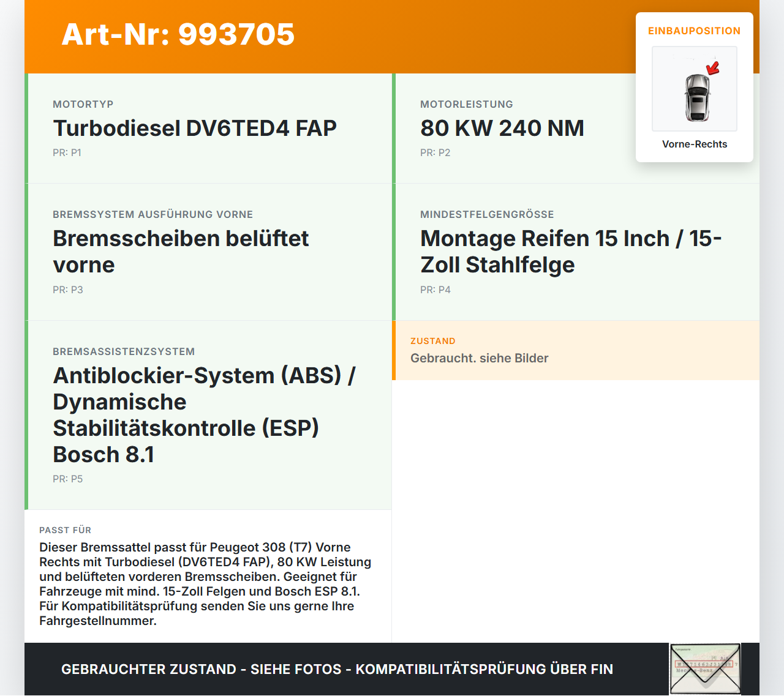Click the ZUSTAND label

pos(433,341)
